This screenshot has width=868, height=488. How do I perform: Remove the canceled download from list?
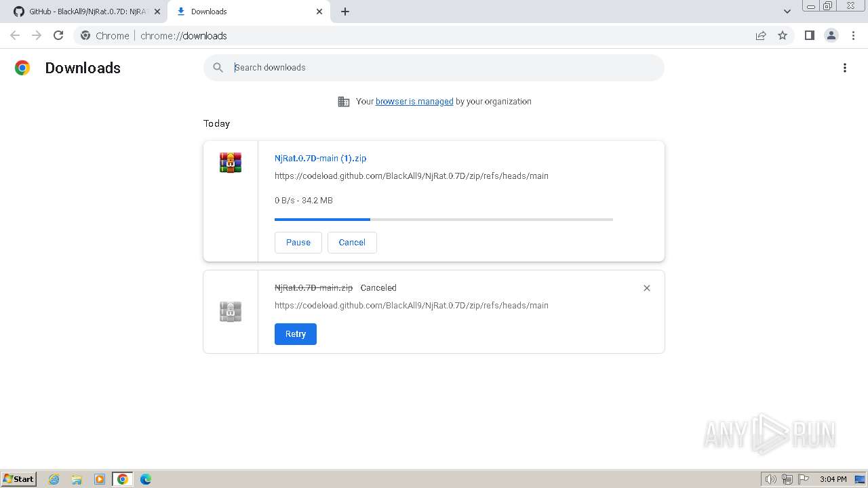click(647, 288)
